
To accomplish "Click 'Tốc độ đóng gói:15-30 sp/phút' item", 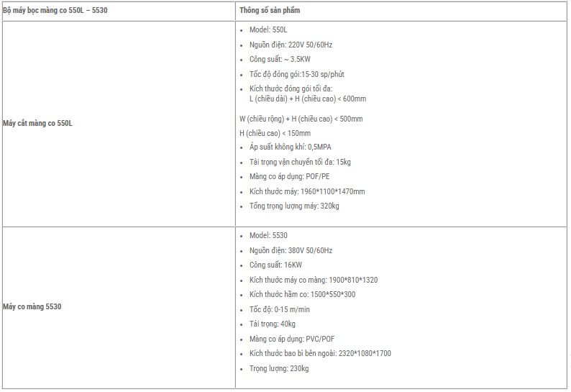I will coord(296,74).
